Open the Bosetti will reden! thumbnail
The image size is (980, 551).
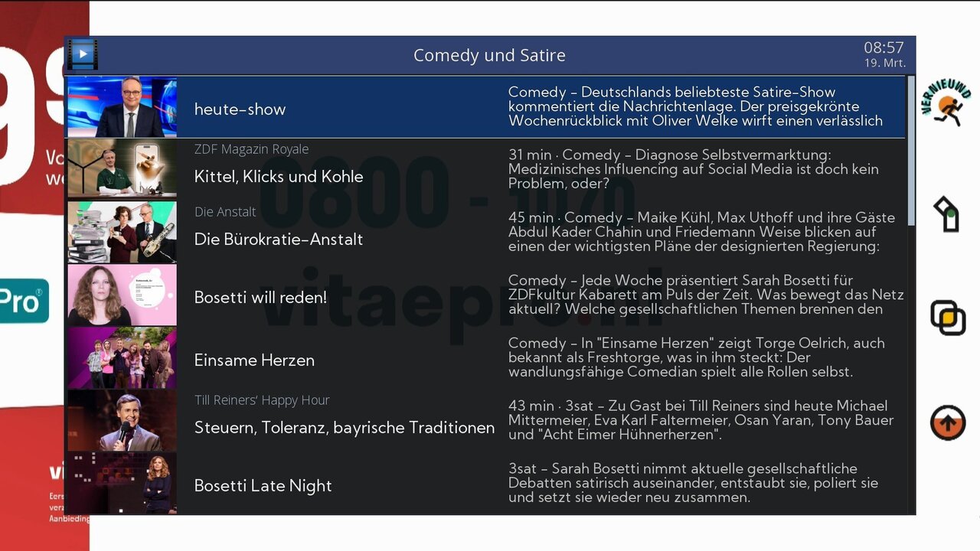tap(122, 295)
